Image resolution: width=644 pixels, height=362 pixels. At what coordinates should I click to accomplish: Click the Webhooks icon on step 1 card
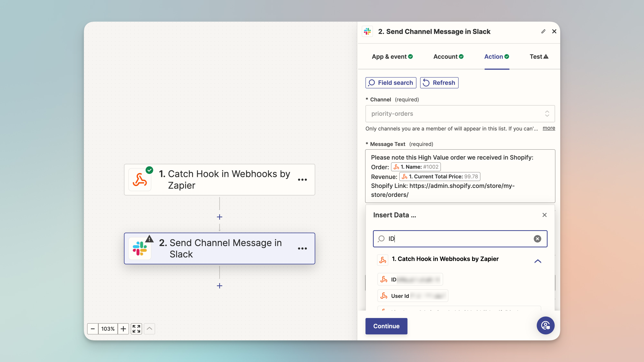click(x=140, y=180)
